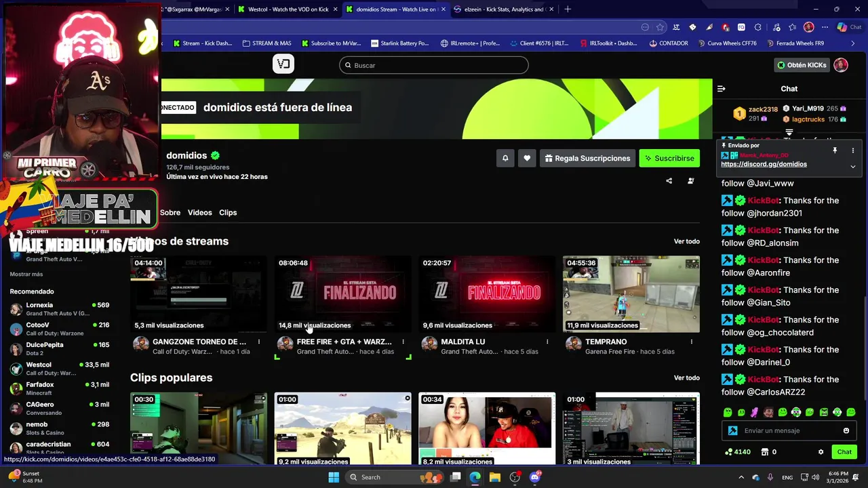Image resolution: width=868 pixels, height=488 pixels.
Task: Click Regala Suscripciones button
Action: point(587,158)
